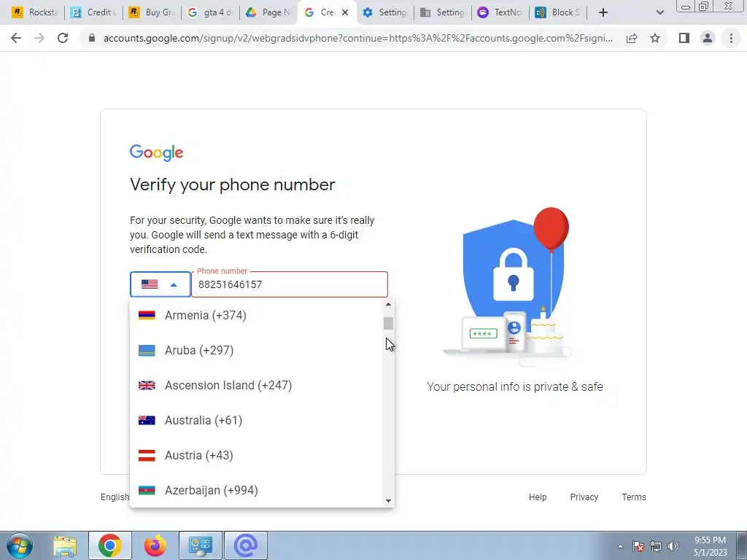Switch to the gear-icon Settings tab

(385, 12)
